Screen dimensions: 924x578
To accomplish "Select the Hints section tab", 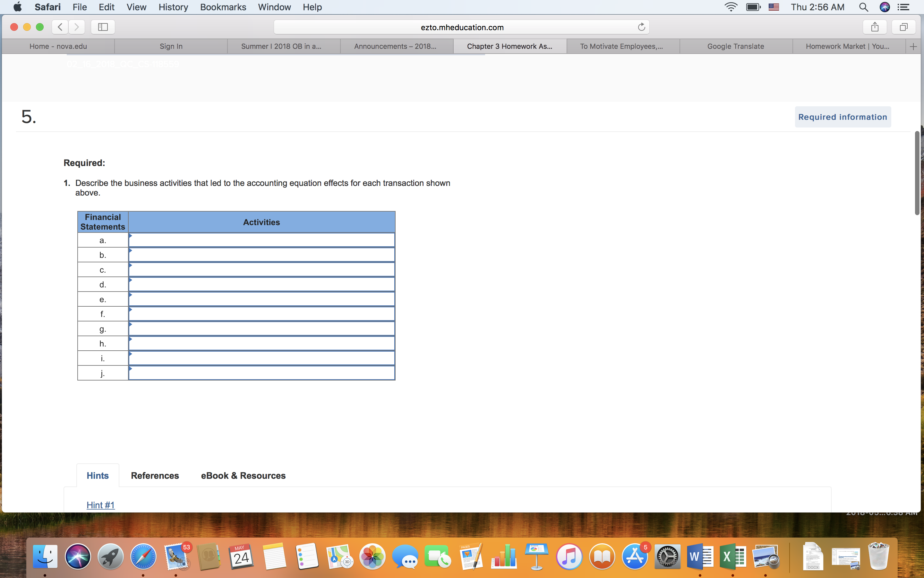I will (x=98, y=476).
